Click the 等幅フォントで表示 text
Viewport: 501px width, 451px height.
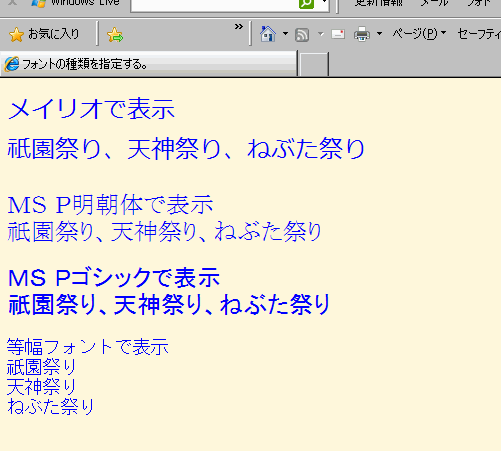tap(88, 347)
